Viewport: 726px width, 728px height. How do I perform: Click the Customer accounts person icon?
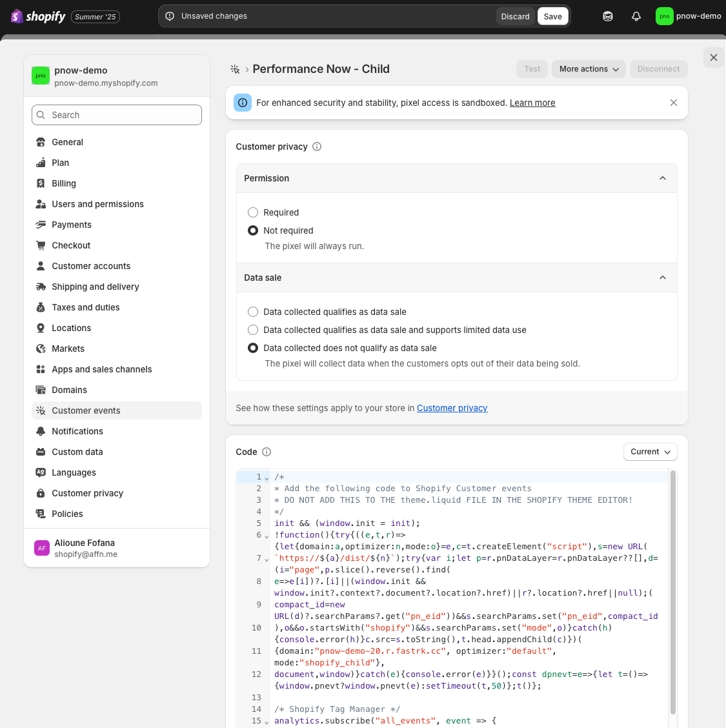41,266
